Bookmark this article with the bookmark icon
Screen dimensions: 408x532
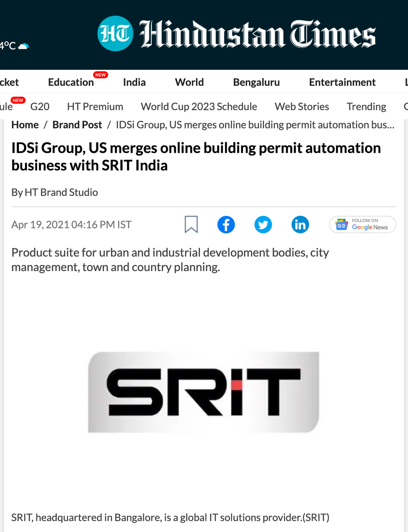coord(191,225)
